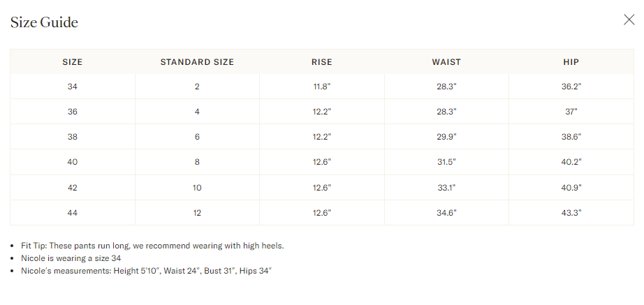Click the 'Nicole is wearing a size 34' line
The width and height of the screenshot is (644, 305).
(71, 258)
